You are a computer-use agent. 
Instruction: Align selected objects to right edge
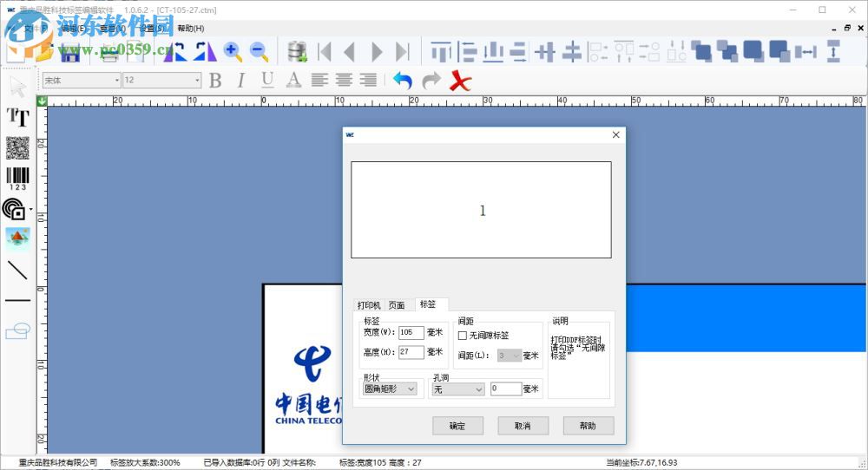518,52
